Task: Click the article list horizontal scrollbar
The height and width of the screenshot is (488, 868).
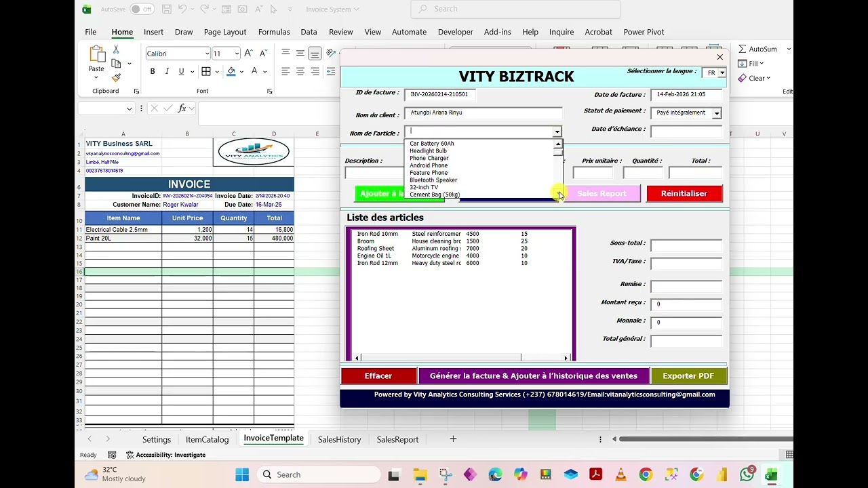Action: [461, 357]
